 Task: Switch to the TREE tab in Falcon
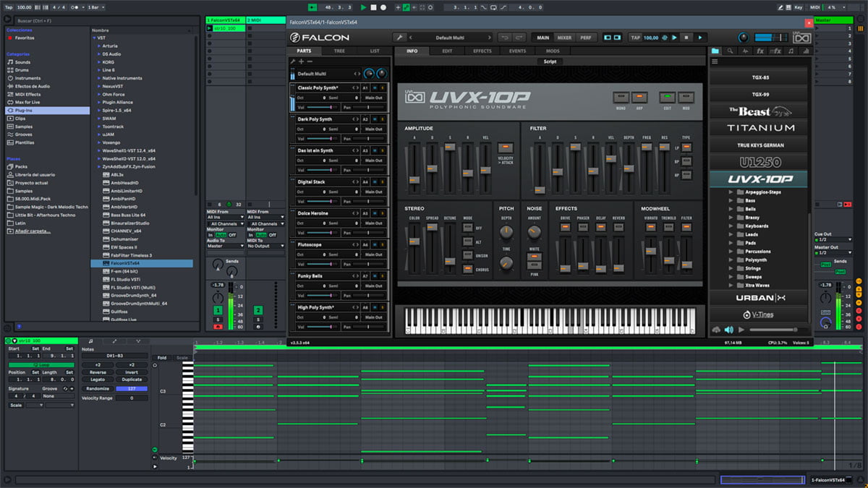[339, 51]
